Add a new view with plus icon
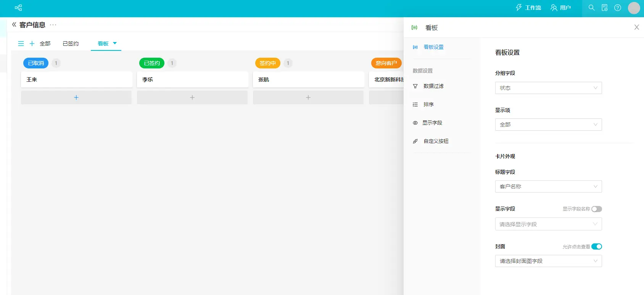This screenshot has height=295, width=644. 32,44
